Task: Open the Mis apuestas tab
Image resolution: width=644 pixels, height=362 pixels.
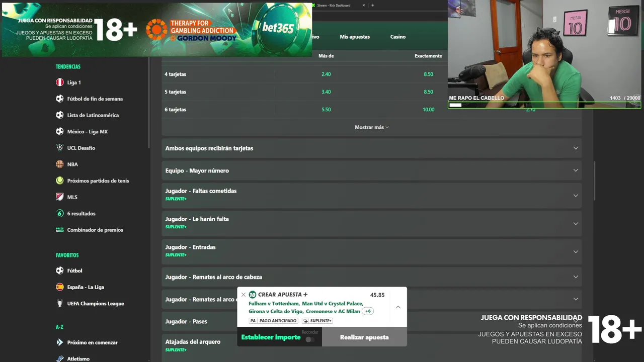Action: click(355, 37)
